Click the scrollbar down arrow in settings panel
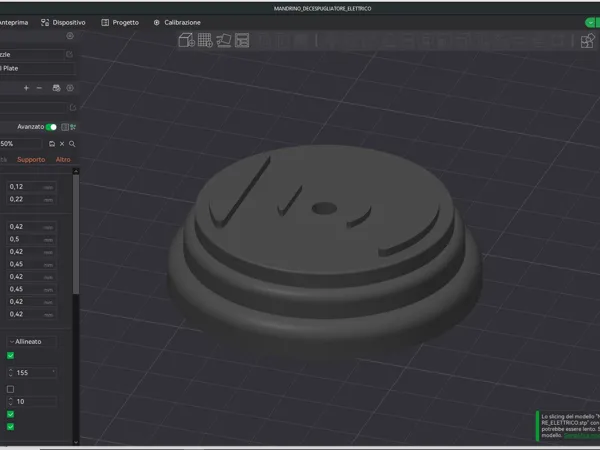Image resolution: width=600 pixels, height=450 pixels. point(76,442)
